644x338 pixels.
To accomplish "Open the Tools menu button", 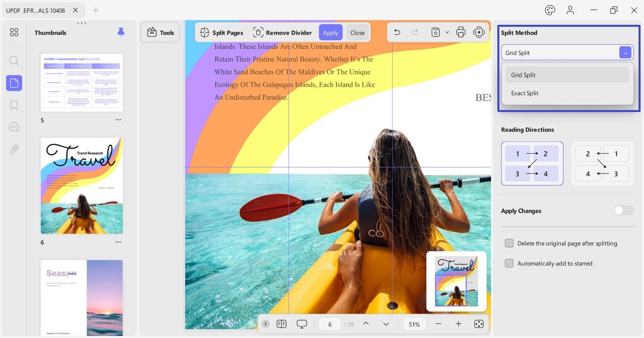I will [160, 32].
